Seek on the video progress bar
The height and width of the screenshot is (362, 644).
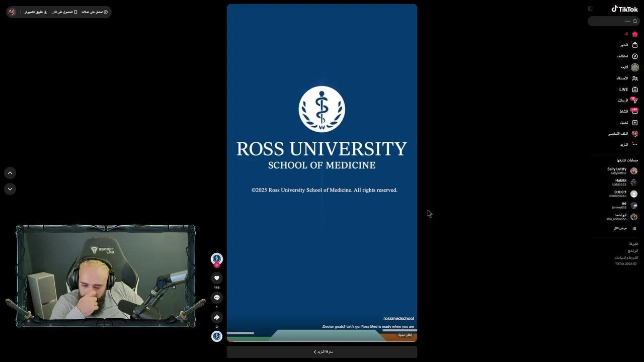[x=322, y=341]
